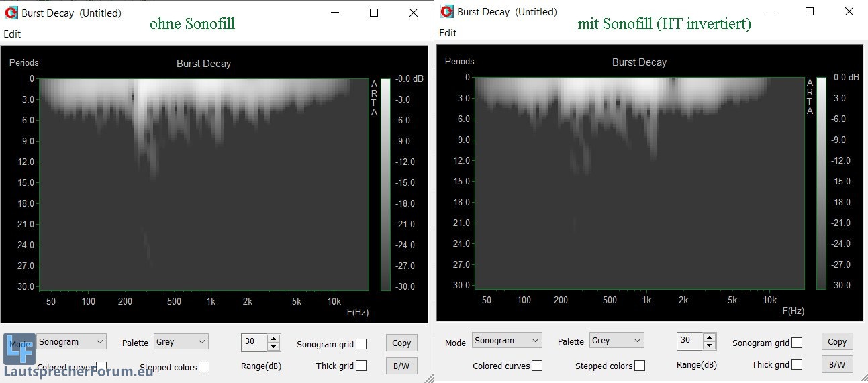
Task: Toggle Stepped colors checkbox in right window
Action: [x=640, y=366]
